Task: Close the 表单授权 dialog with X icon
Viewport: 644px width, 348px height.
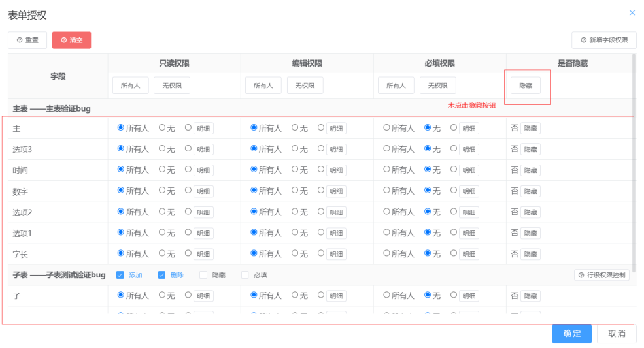Action: click(x=632, y=12)
